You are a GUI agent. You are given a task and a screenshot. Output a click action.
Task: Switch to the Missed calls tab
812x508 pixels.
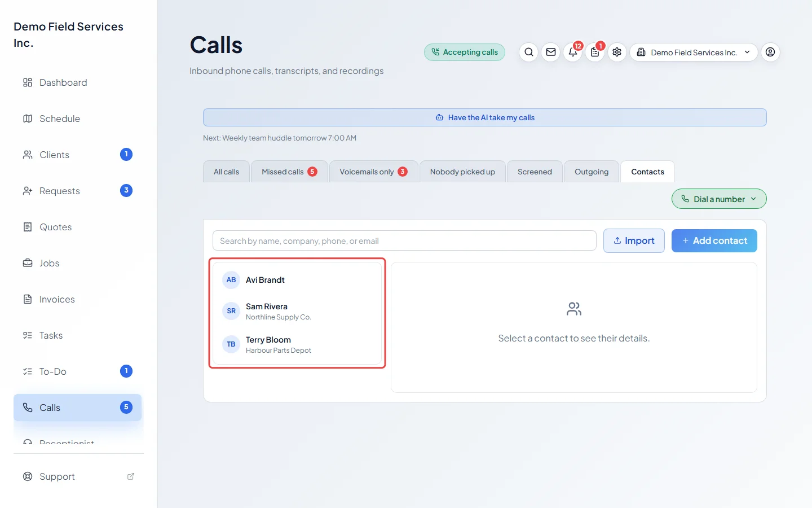click(289, 172)
